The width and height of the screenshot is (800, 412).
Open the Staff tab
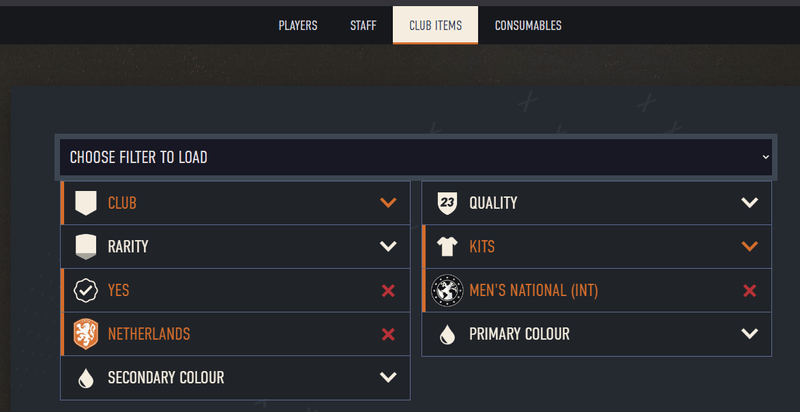pos(363,25)
